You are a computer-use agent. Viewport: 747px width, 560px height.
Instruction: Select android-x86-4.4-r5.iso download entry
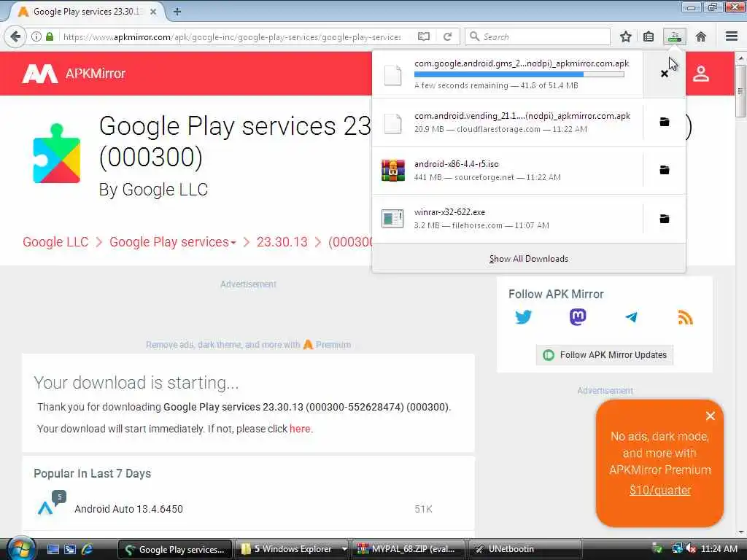pyautogui.click(x=508, y=170)
